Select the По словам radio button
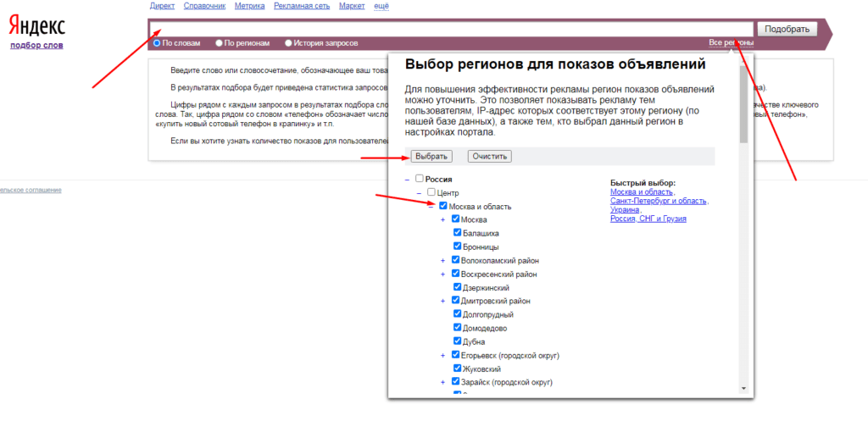The width and height of the screenshot is (868, 427). pos(157,42)
